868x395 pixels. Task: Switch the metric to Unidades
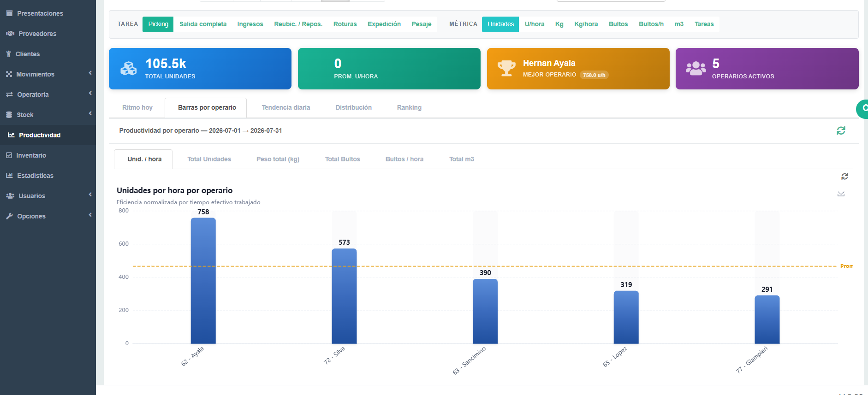500,24
